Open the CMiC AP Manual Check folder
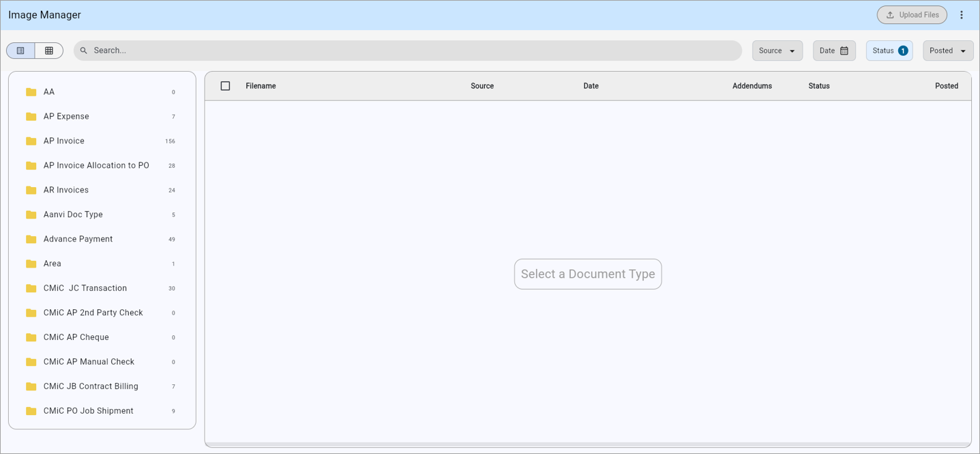The height and width of the screenshot is (454, 980). coord(102,363)
